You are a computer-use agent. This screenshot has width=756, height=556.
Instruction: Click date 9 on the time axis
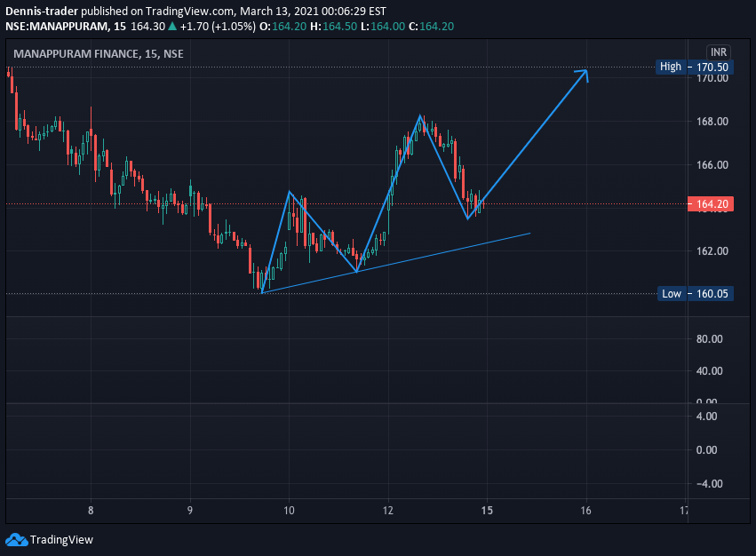coord(190,510)
